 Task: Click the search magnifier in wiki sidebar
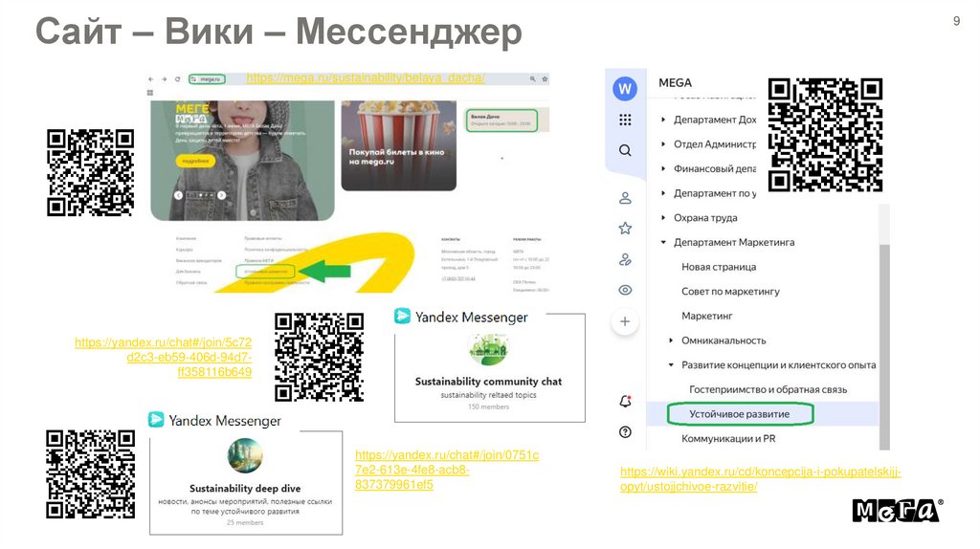tap(625, 150)
